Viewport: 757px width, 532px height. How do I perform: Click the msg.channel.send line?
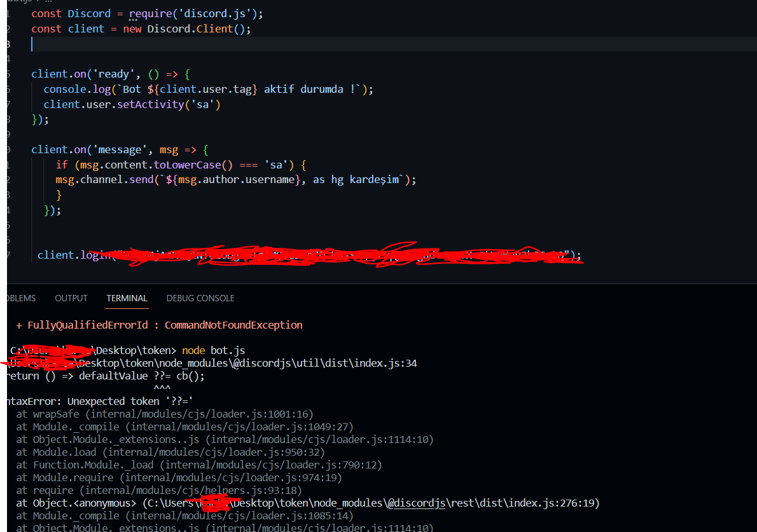235,180
